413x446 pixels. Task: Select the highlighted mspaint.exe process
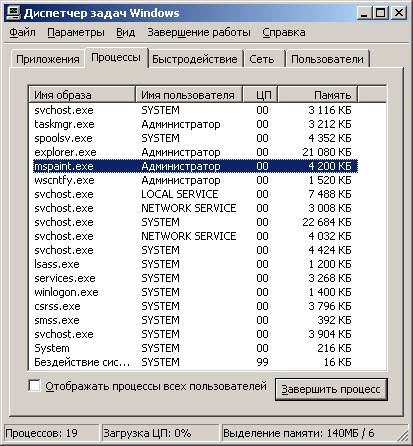point(196,166)
